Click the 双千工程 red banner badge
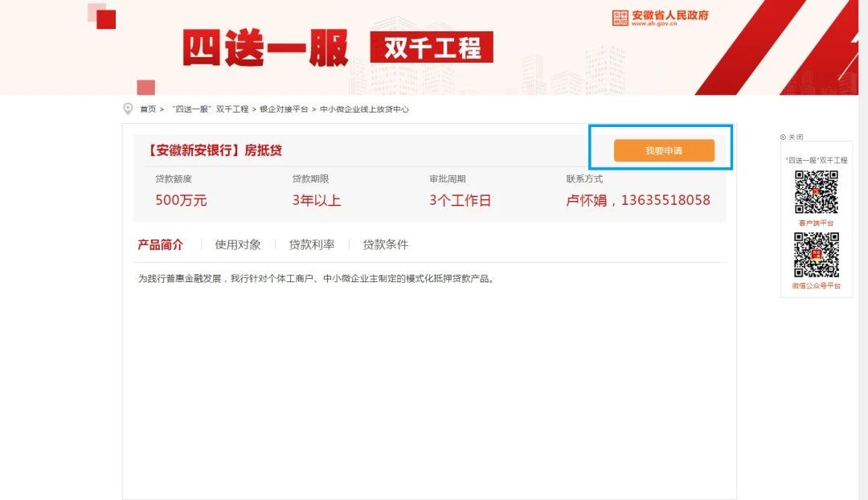The width and height of the screenshot is (868, 500). point(432,47)
